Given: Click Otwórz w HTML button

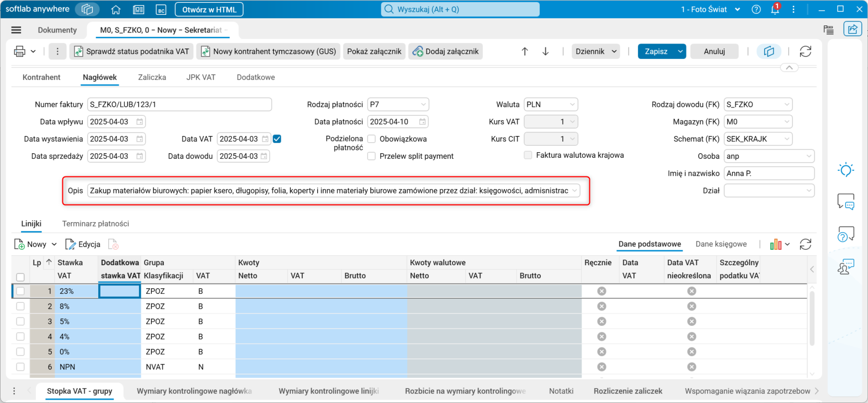Looking at the screenshot, I should 209,9.
